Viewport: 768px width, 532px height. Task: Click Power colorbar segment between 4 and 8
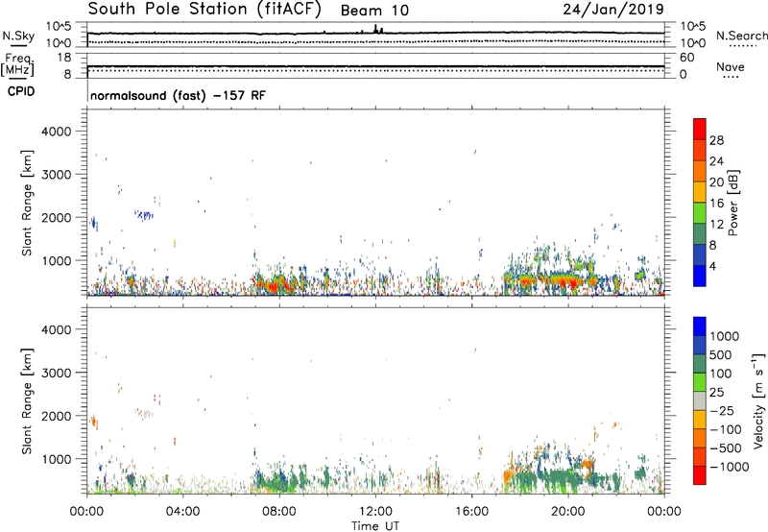[x=700, y=255]
